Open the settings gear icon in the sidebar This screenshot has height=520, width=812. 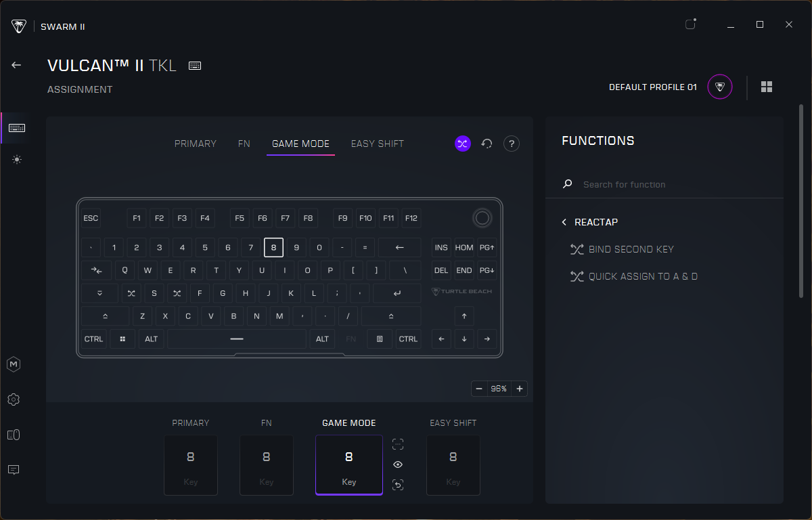coord(14,399)
